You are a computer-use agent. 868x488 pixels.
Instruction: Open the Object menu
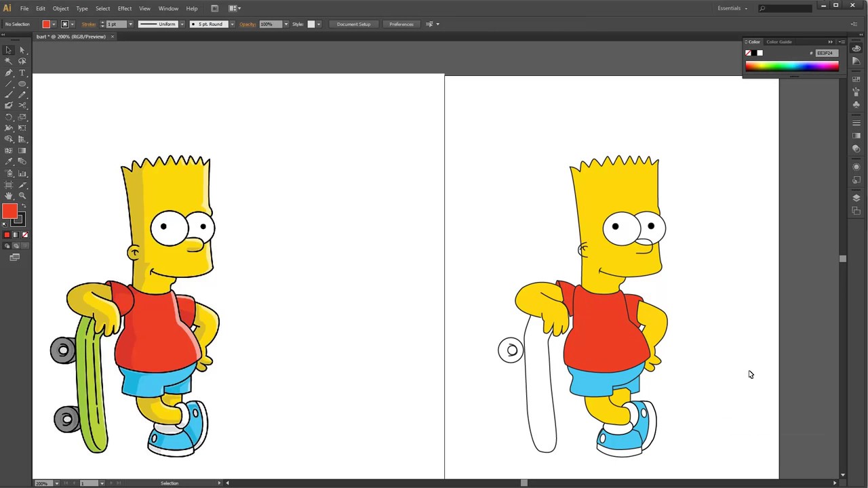[x=60, y=8]
